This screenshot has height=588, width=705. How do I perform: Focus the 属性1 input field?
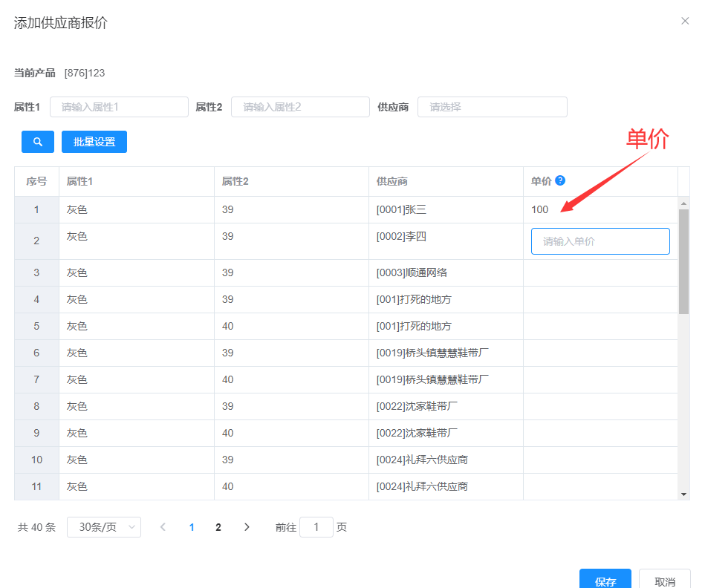click(x=119, y=107)
